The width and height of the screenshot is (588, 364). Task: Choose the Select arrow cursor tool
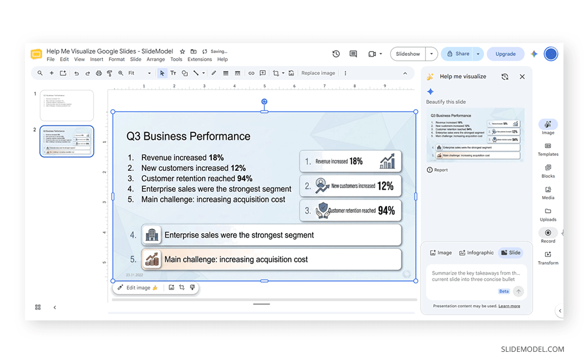coord(162,73)
